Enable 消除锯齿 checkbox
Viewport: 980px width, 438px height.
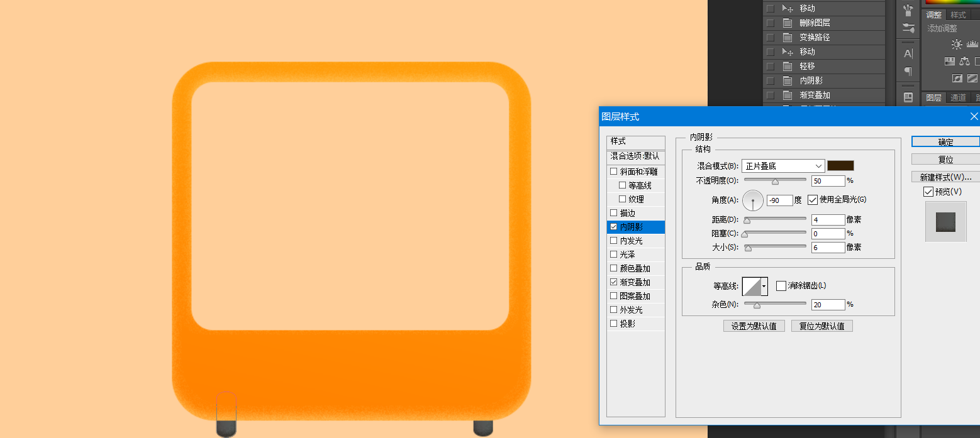pyautogui.click(x=781, y=286)
